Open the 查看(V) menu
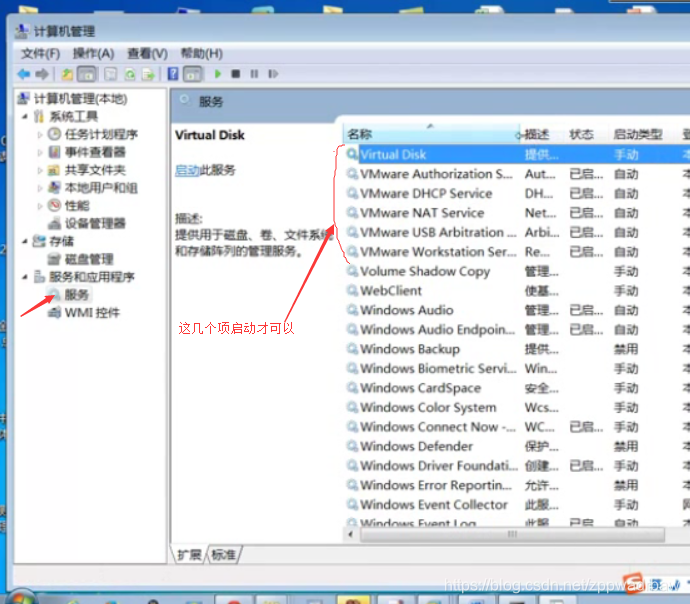This screenshot has width=690, height=604. click(147, 54)
